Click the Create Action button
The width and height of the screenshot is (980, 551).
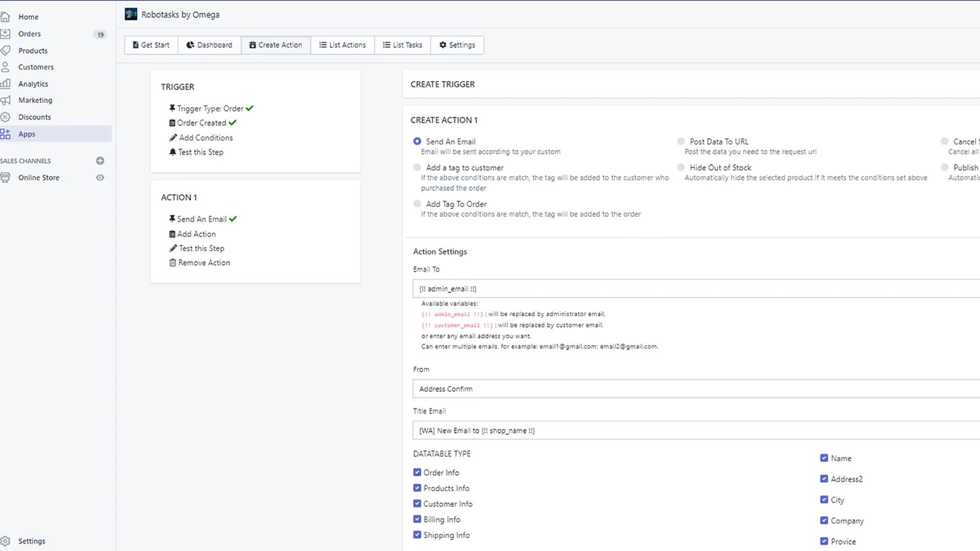click(276, 45)
